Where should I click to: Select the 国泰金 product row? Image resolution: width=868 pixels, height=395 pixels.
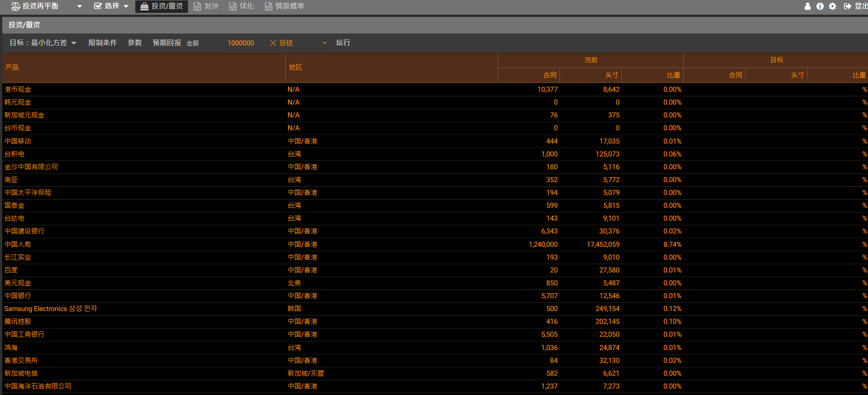[435, 206]
